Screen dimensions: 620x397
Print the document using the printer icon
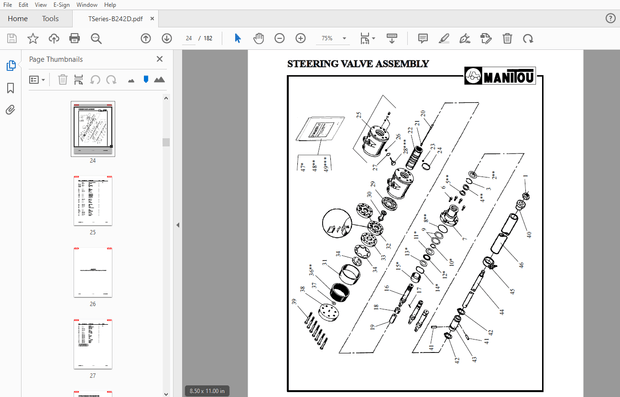pyautogui.click(x=74, y=38)
